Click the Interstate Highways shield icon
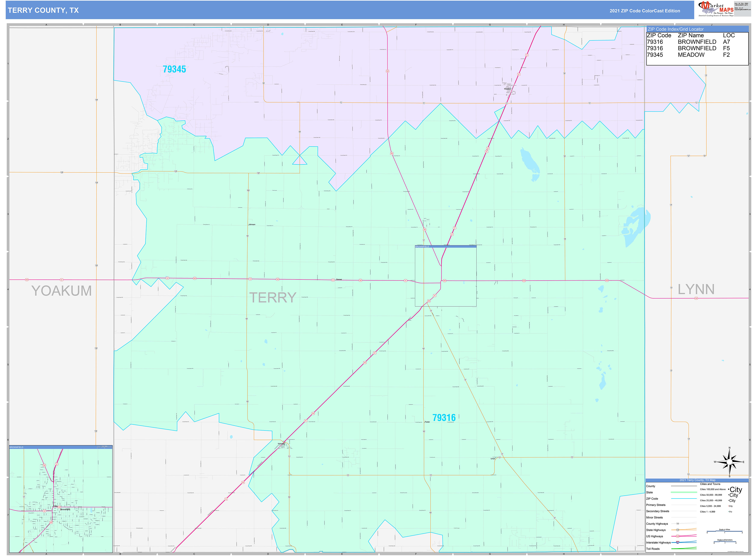The image size is (756, 556). [x=677, y=543]
